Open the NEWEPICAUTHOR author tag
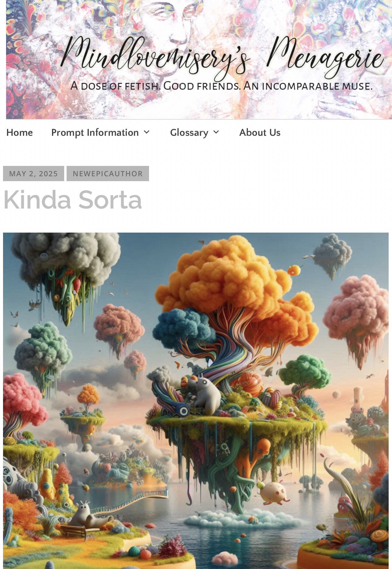Screen dimensions: 392x569 click(x=108, y=174)
